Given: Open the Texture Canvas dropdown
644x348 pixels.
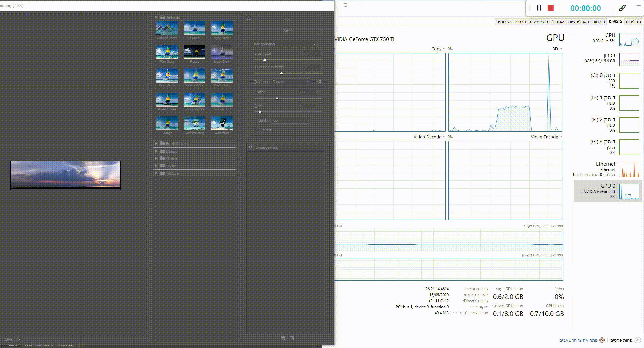Looking at the screenshot, I should pos(290,82).
